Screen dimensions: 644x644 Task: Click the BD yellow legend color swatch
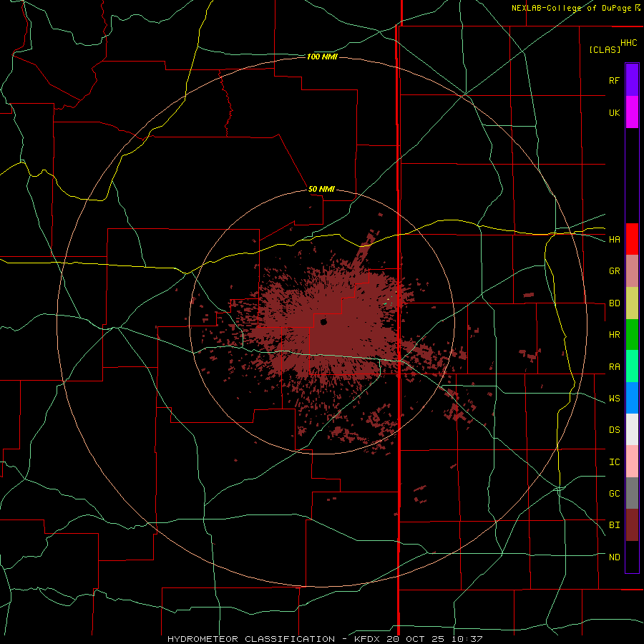632,303
